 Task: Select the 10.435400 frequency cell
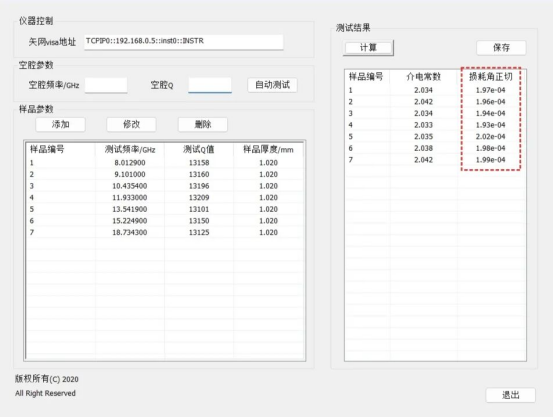[130, 186]
